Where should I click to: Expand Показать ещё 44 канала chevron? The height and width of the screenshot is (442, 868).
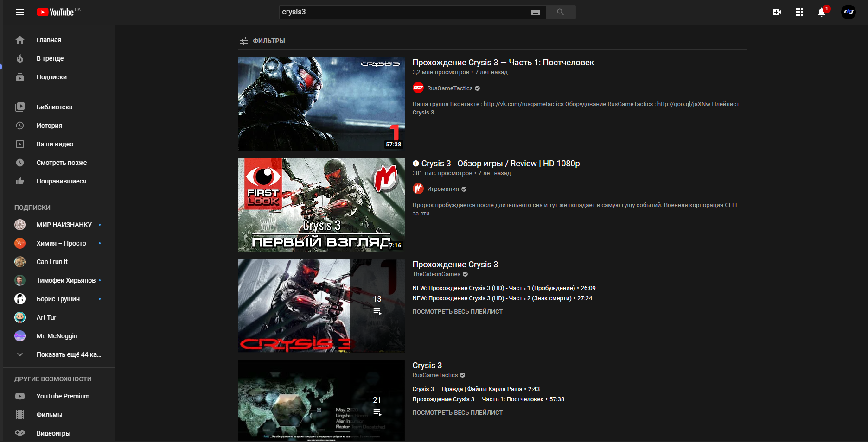click(20, 354)
